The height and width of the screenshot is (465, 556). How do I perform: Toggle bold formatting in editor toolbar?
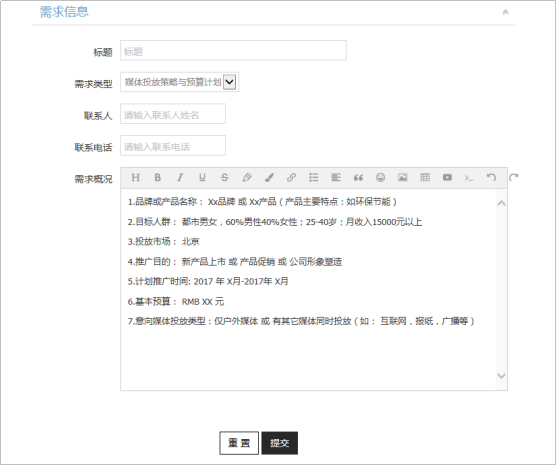[x=158, y=177]
